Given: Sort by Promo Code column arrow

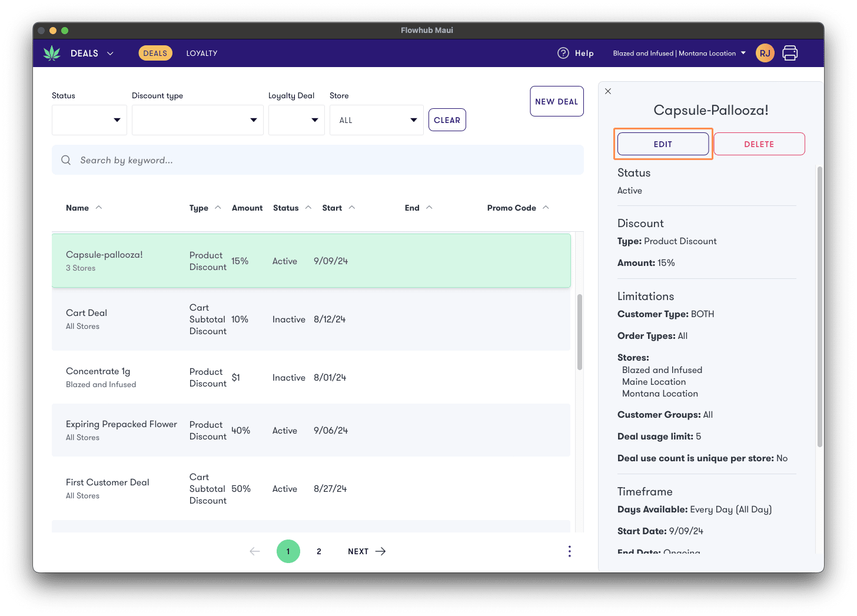Looking at the screenshot, I should 546,207.
